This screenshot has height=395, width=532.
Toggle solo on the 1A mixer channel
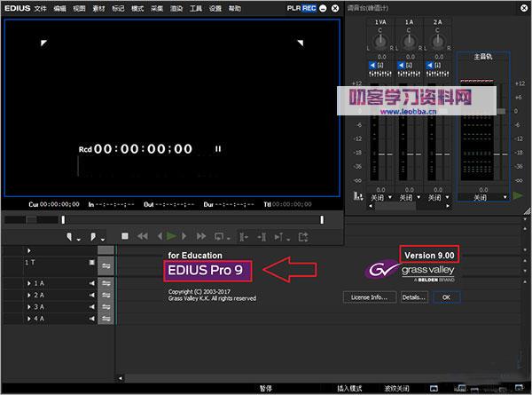tap(409, 65)
